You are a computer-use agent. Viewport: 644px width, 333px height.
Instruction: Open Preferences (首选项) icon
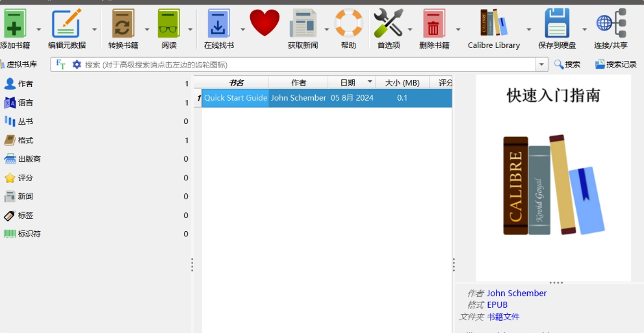pyautogui.click(x=389, y=24)
